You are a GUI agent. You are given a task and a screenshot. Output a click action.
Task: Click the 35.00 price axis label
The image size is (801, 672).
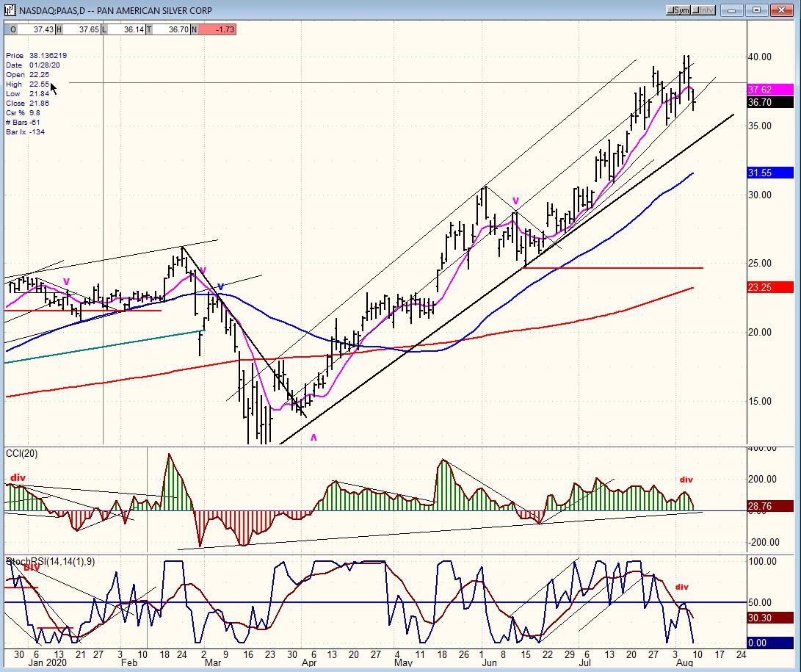click(x=760, y=126)
